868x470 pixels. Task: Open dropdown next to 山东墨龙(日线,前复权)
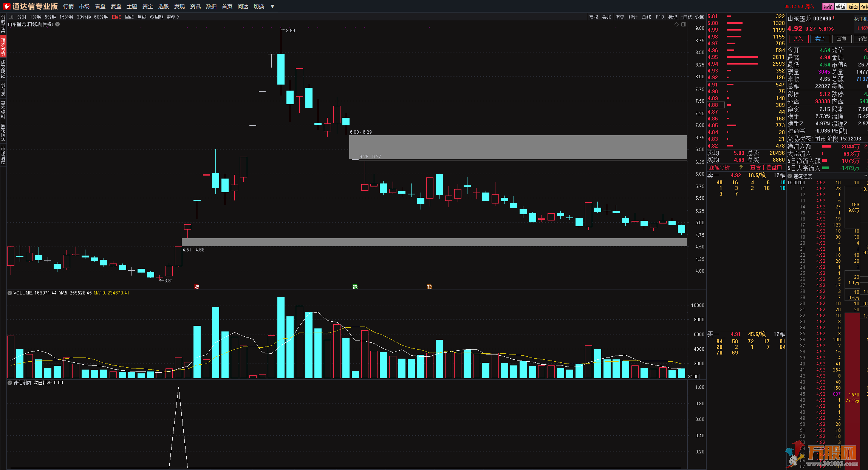coord(57,24)
